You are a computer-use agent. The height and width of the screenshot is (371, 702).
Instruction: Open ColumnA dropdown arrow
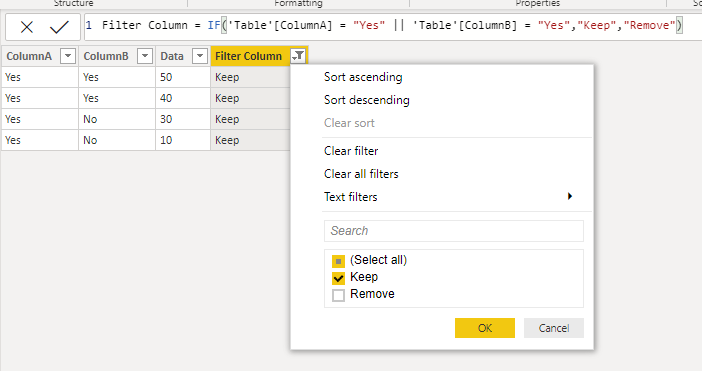(68, 56)
